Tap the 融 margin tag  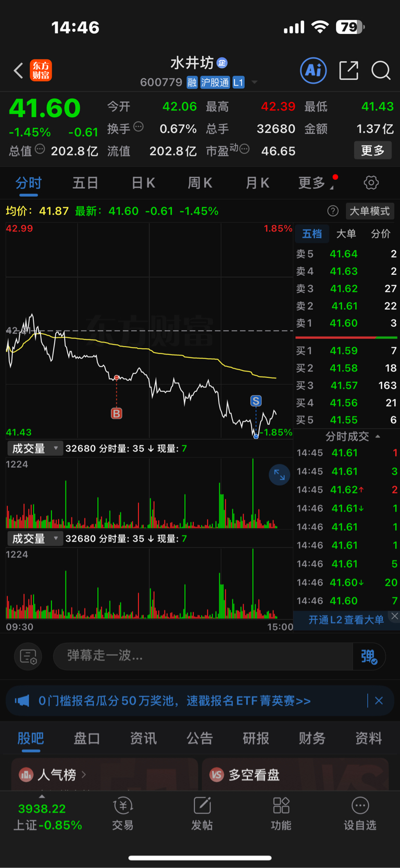tap(192, 82)
